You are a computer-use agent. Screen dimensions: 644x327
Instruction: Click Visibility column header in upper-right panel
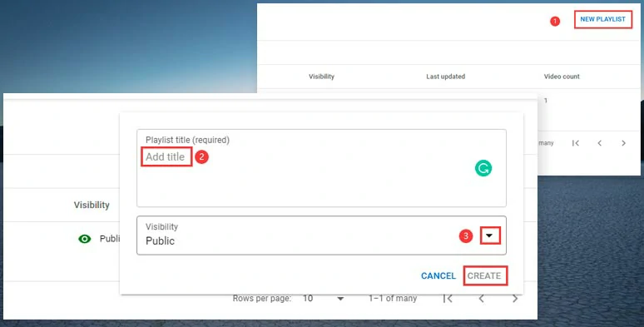[322, 77]
